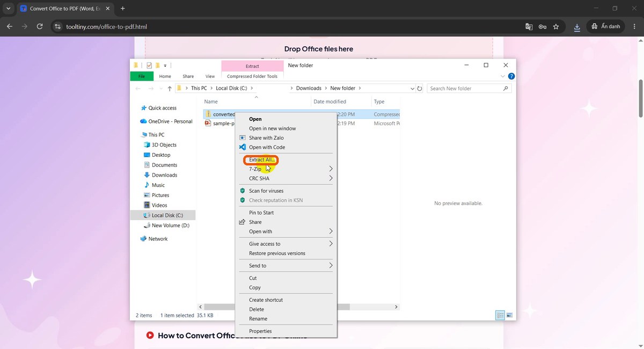Open Chrome tab search dropdown
The height and width of the screenshot is (349, 644).
tap(8, 9)
